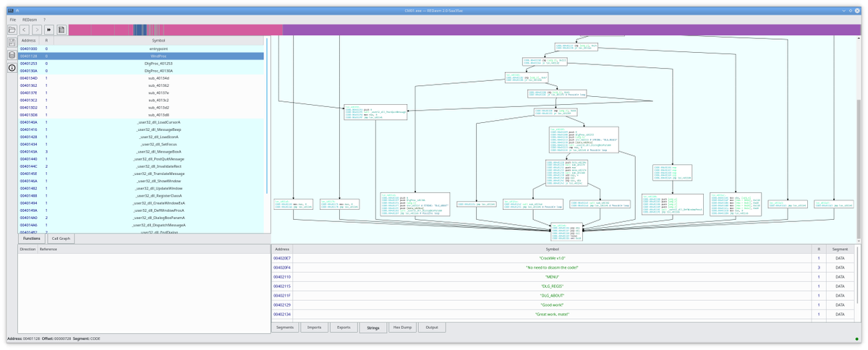Image resolution: width=868 pixels, height=350 pixels.
Task: Select _user32_dll_LoadCursorA in functions list
Action: 140,122
